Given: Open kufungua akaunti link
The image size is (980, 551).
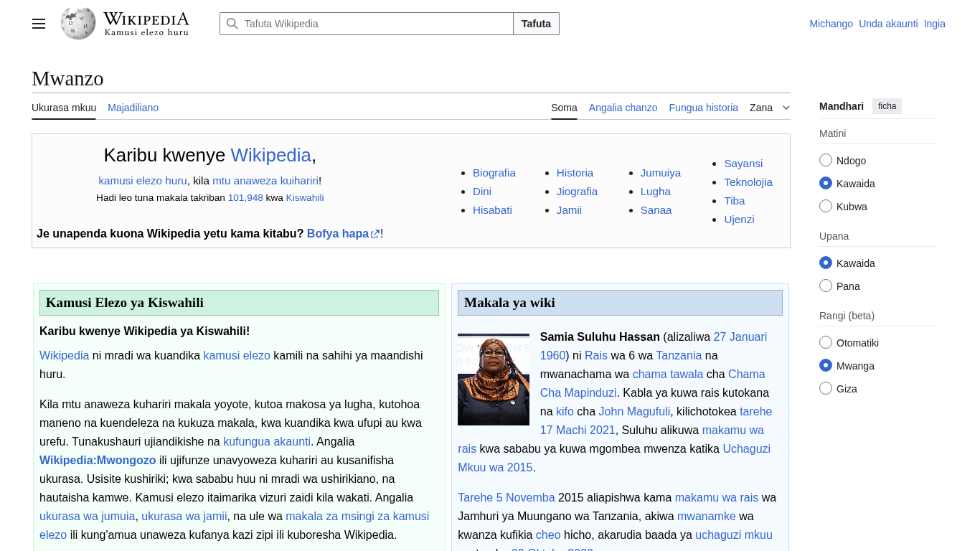Looking at the screenshot, I should (x=267, y=441).
